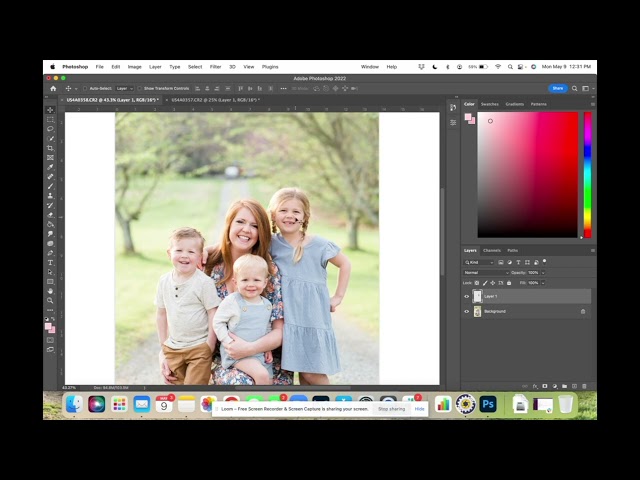The image size is (640, 480).
Task: Select the Eyedropper tool
Action: pos(50,167)
